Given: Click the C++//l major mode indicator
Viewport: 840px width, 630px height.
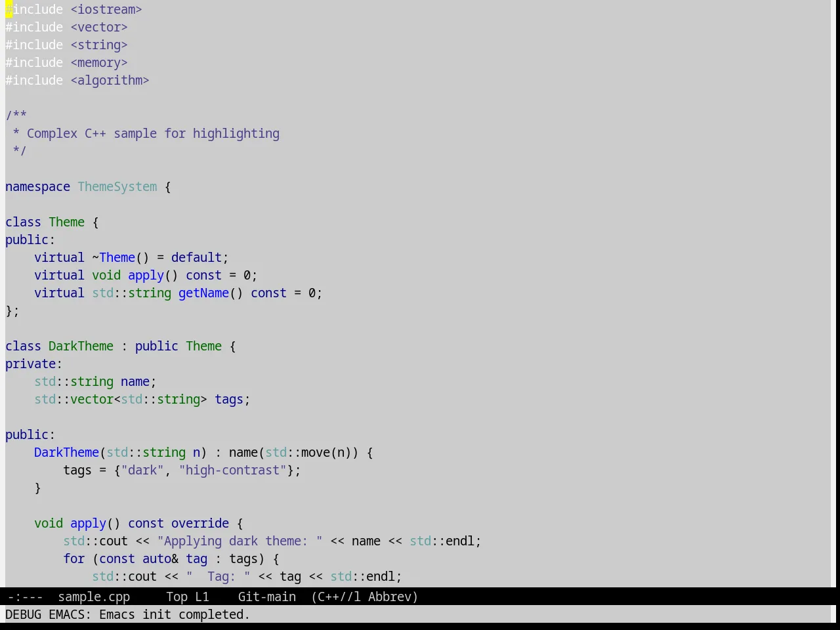Looking at the screenshot, I should click(336, 597).
